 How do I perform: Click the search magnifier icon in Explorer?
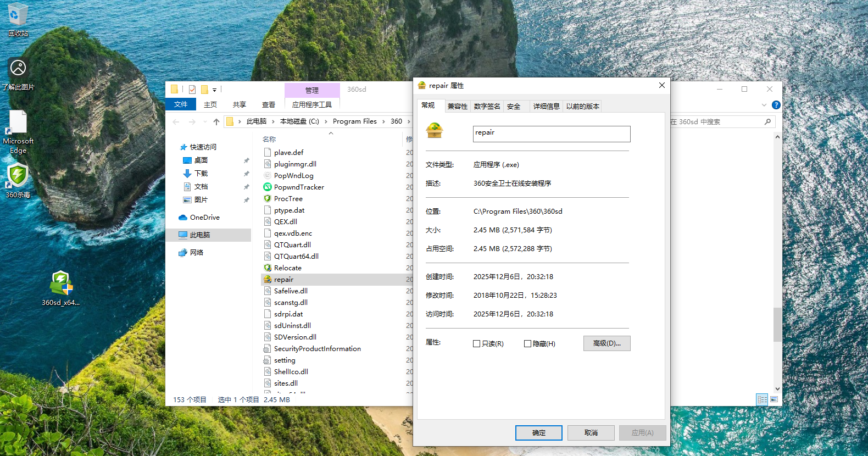pos(767,122)
